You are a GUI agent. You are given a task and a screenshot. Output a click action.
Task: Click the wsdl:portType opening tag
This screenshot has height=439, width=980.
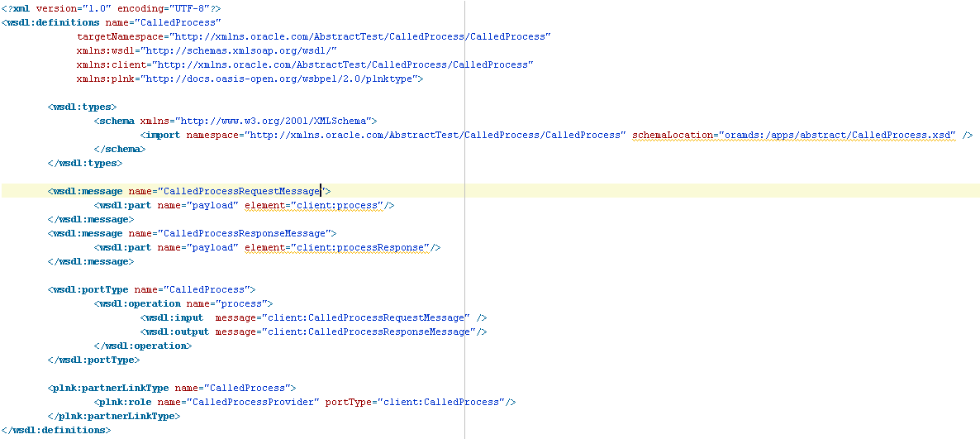tap(88, 290)
